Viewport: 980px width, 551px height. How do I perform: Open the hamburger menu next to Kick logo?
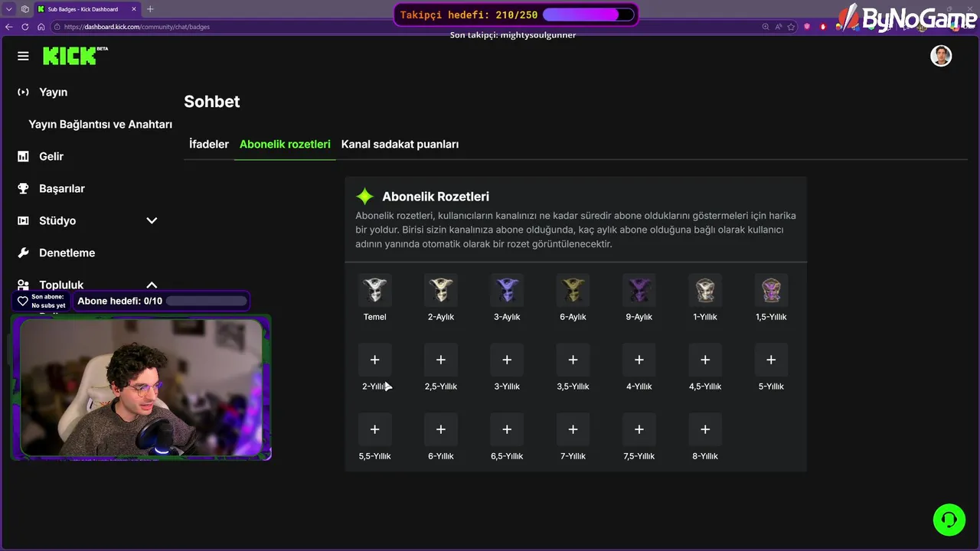point(23,56)
